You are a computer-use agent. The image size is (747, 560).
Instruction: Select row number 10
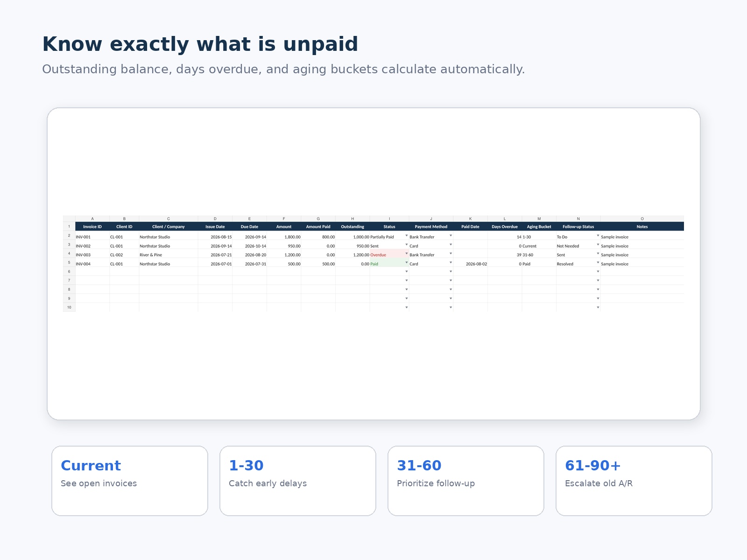(x=69, y=307)
